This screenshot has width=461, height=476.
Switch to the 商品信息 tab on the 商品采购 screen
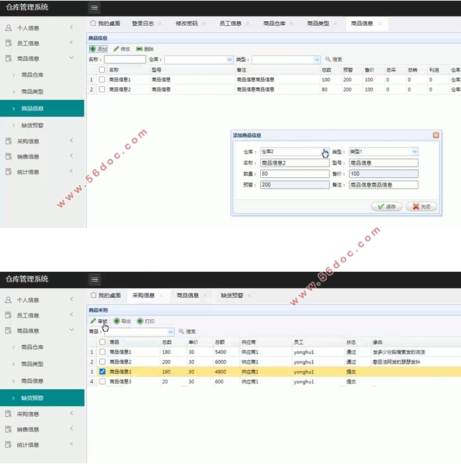click(x=188, y=296)
